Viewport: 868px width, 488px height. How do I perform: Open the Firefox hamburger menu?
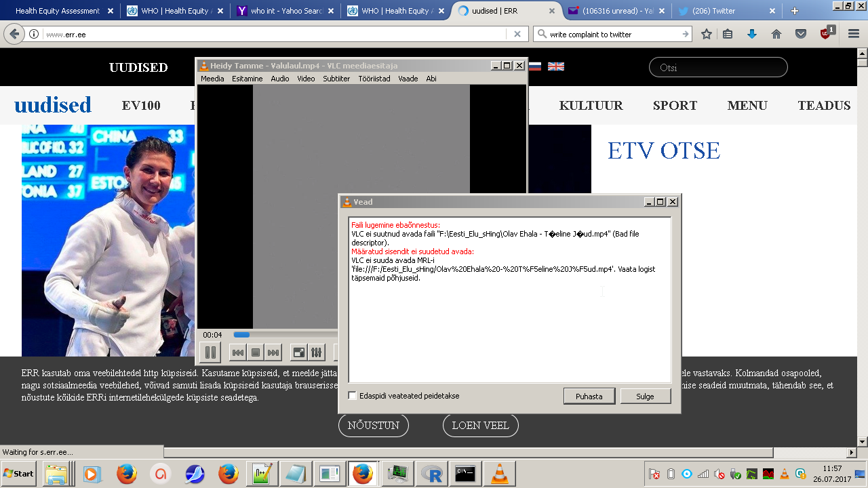[x=853, y=34]
